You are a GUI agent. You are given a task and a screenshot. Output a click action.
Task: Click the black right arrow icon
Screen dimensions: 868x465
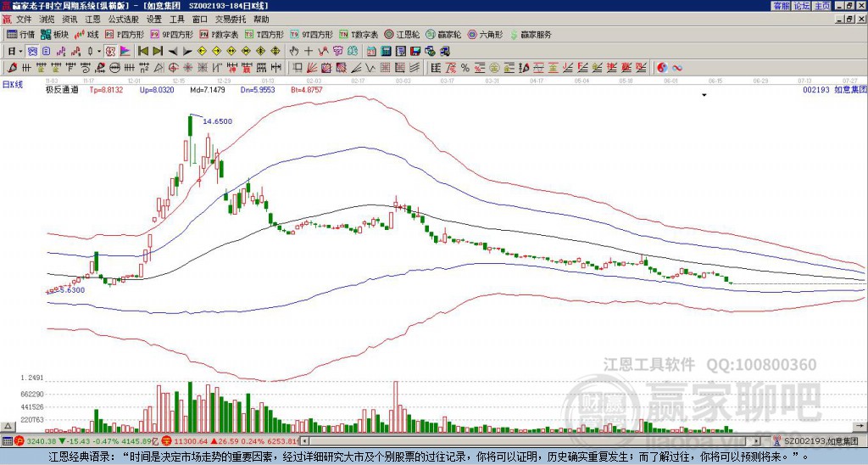[x=187, y=52]
